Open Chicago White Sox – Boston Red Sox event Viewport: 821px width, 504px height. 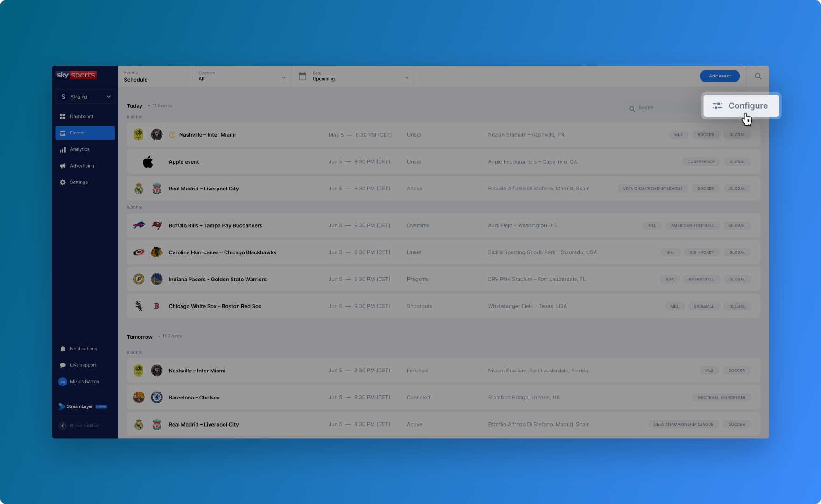coord(443,306)
